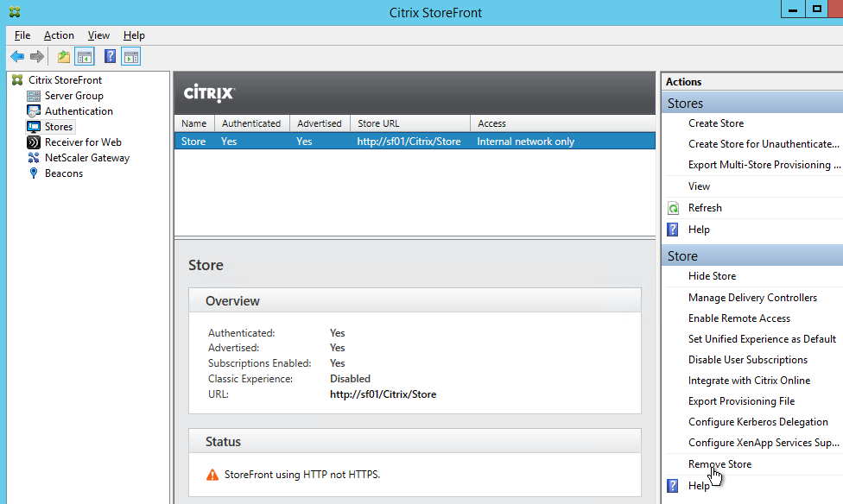Click the Authentication icon in the tree

tap(34, 111)
